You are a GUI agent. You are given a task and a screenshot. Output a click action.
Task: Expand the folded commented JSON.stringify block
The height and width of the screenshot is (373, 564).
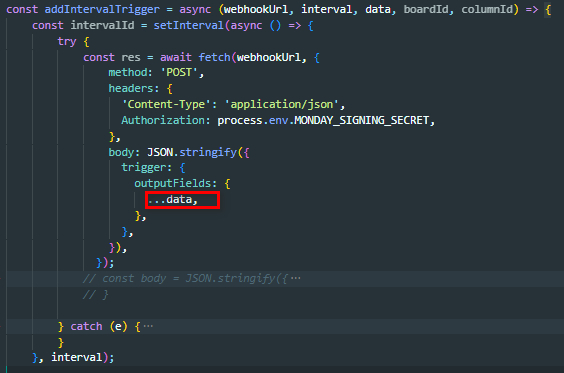point(296,278)
